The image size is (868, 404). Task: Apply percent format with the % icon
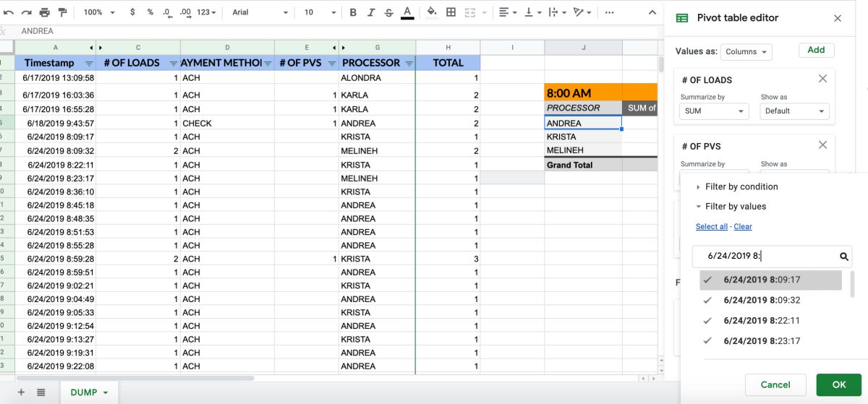[150, 12]
